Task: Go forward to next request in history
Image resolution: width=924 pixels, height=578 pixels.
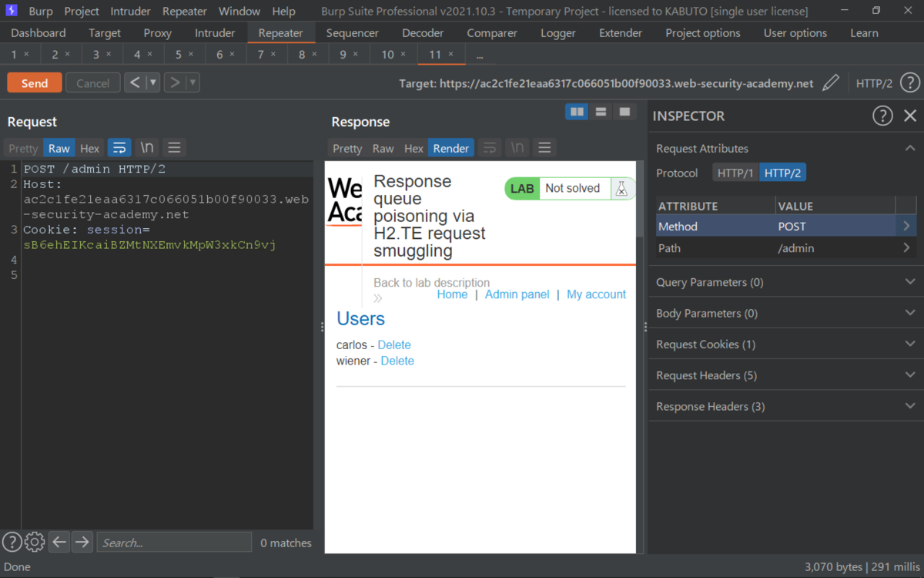Action: click(175, 82)
